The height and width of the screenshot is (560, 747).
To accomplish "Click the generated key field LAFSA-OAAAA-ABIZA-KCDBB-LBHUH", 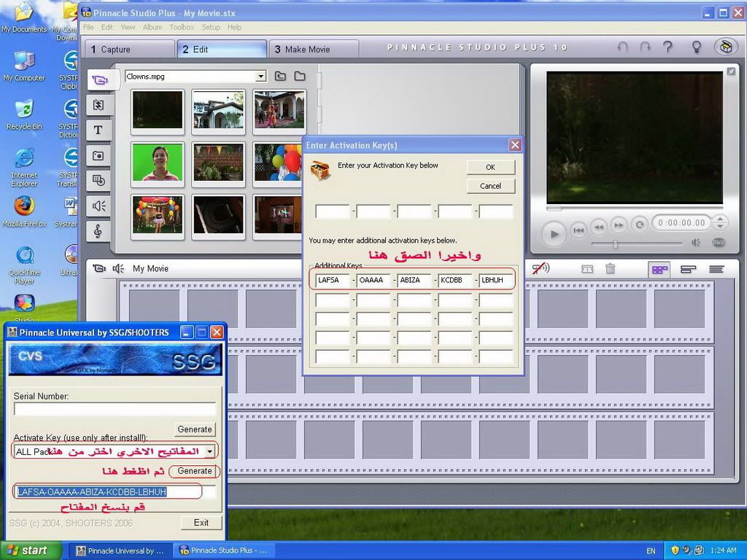I will tap(115, 492).
